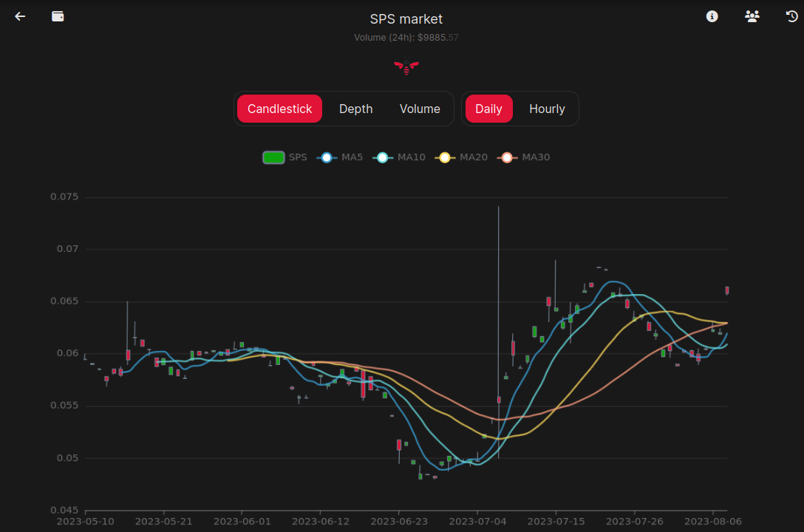Click the 0.075 price axis label
This screenshot has width=804, height=532.
tap(64, 197)
